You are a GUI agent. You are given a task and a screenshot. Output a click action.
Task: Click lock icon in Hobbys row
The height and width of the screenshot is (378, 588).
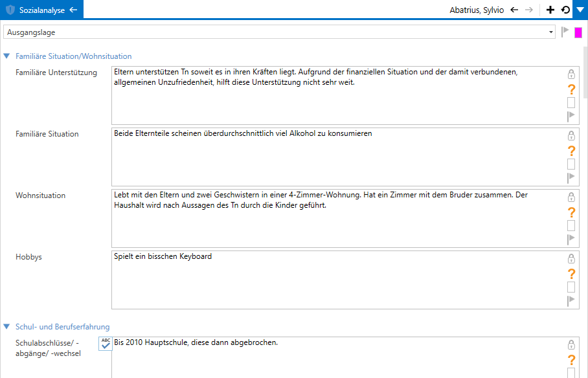pyautogui.click(x=571, y=259)
